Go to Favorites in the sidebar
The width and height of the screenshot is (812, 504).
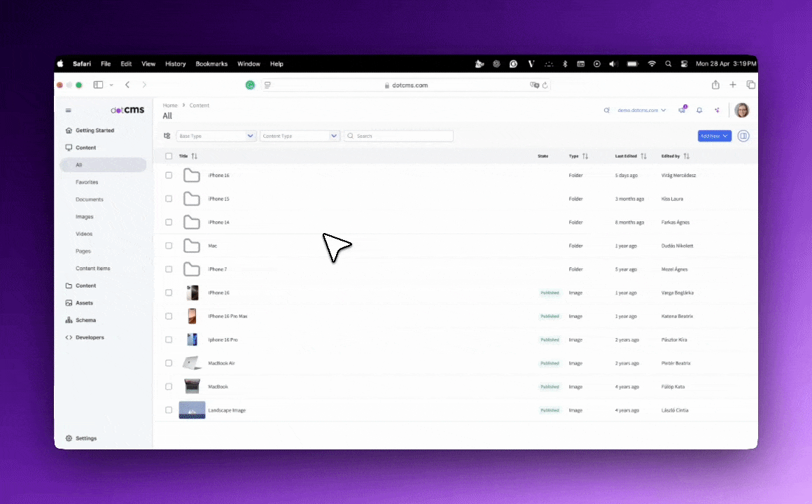(87, 182)
